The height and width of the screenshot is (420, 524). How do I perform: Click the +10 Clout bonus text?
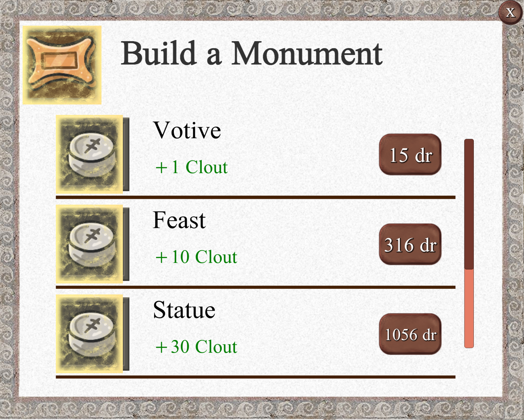[x=196, y=257]
